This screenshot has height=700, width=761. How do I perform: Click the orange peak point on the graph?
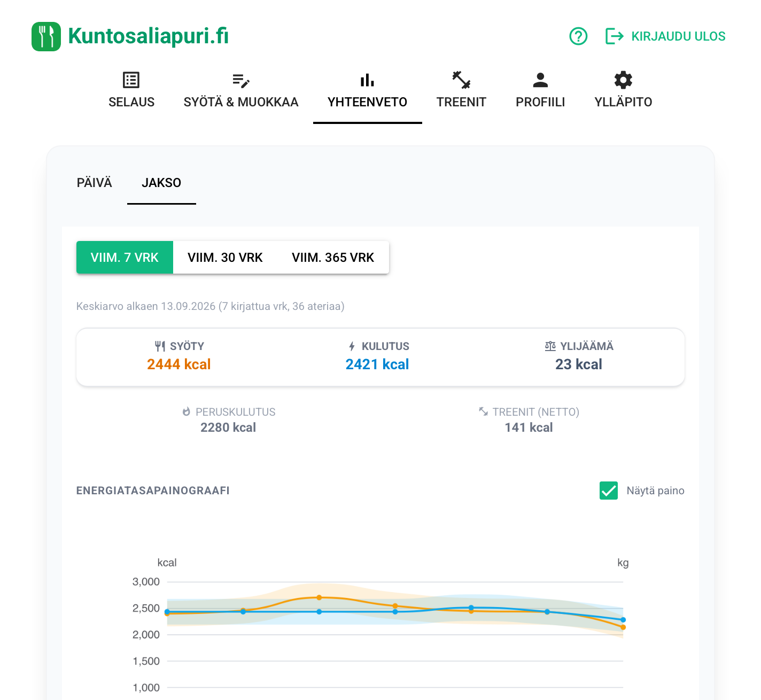pyautogui.click(x=319, y=597)
